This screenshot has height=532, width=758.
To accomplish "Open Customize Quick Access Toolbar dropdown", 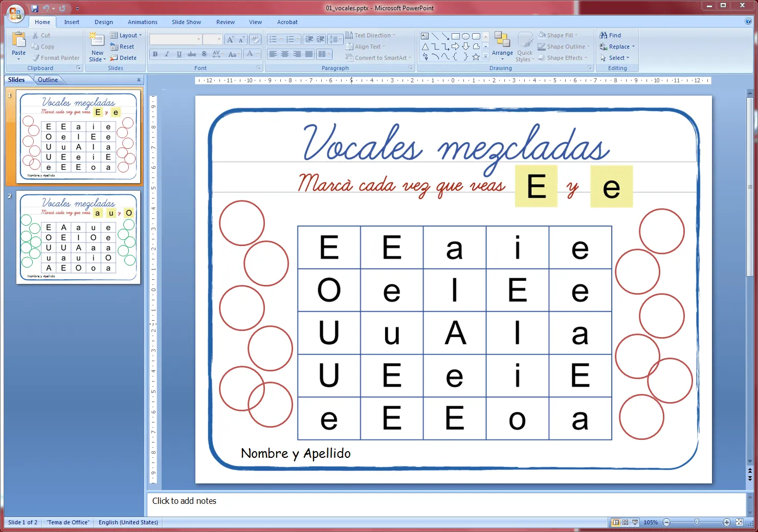I will click(78, 8).
